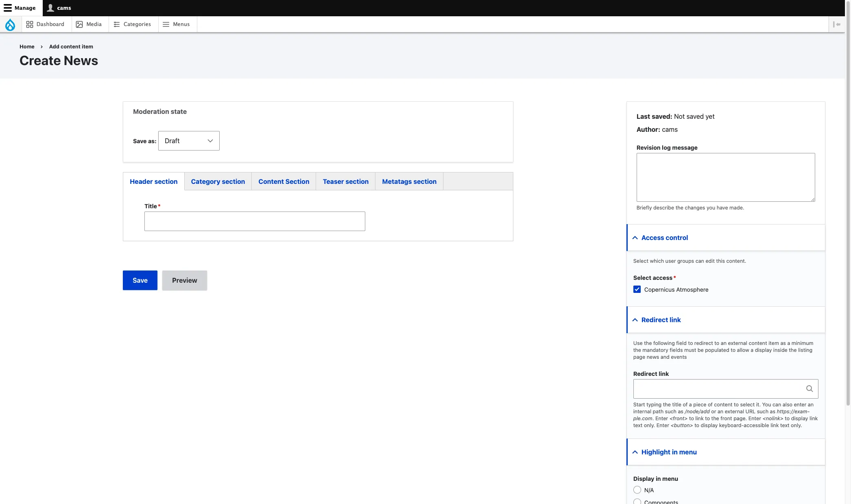This screenshot has height=504, width=851.
Task: Switch to the Header section tab
Action: tap(154, 181)
